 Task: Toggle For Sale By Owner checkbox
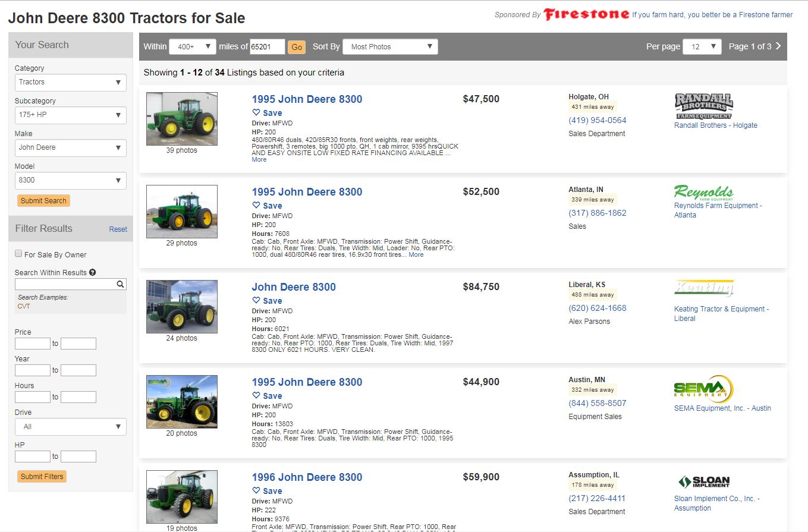coord(18,254)
